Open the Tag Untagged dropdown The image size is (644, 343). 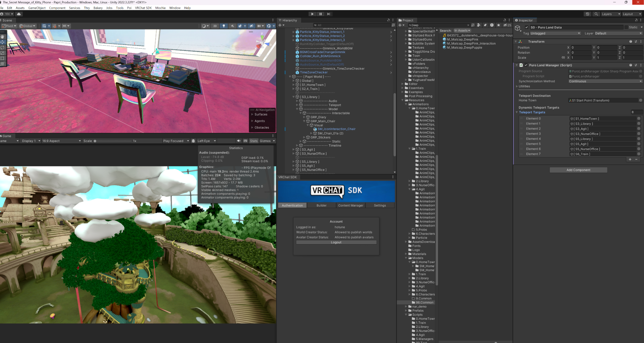click(x=555, y=34)
